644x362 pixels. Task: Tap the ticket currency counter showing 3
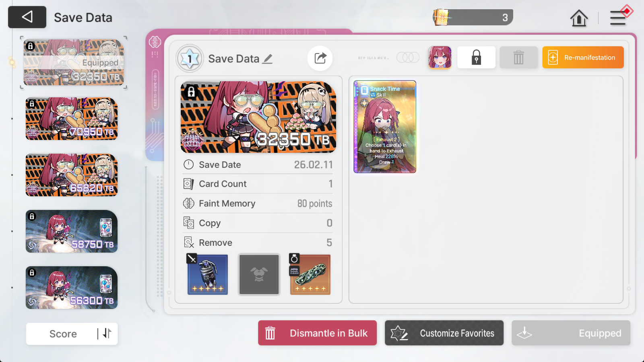(473, 17)
